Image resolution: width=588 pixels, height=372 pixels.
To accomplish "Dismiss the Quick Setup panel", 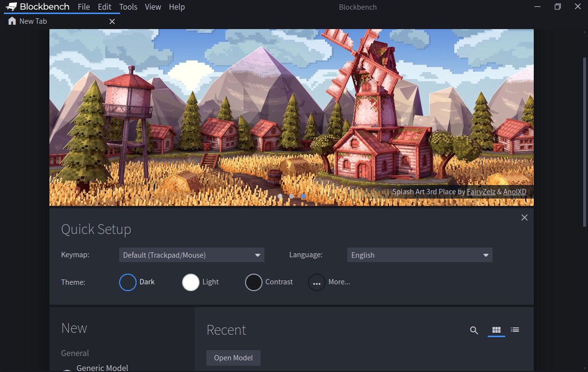I will tap(524, 217).
